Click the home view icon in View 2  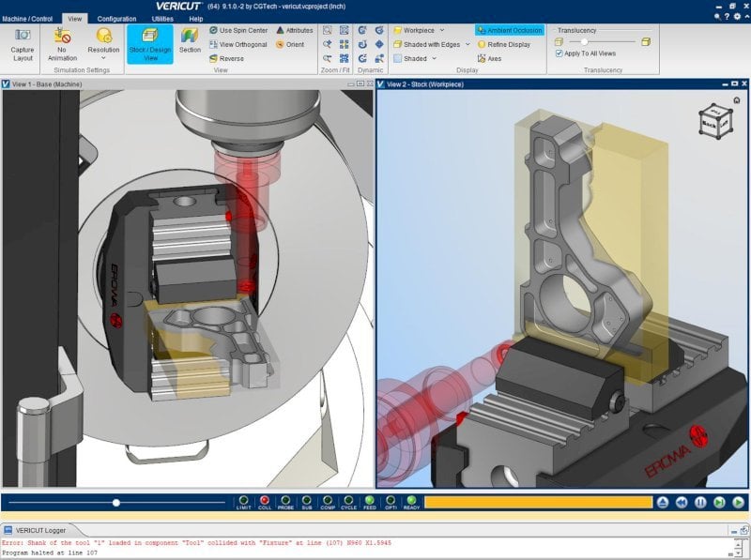click(737, 100)
